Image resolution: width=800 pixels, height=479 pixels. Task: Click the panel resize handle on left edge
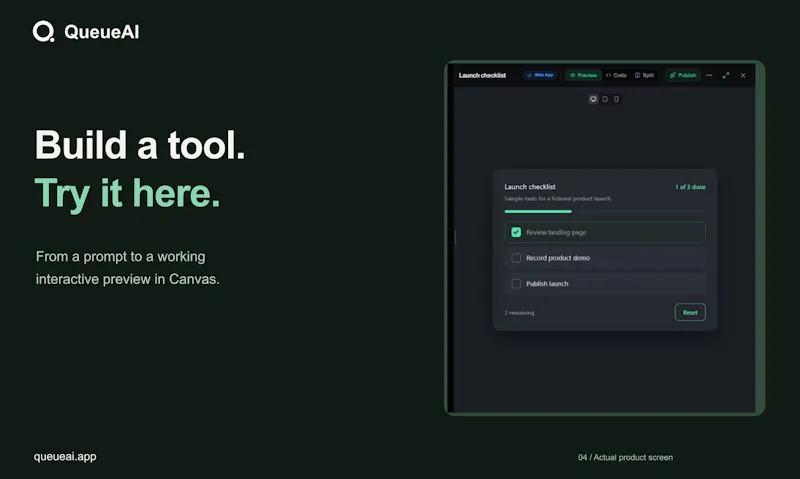click(x=455, y=237)
